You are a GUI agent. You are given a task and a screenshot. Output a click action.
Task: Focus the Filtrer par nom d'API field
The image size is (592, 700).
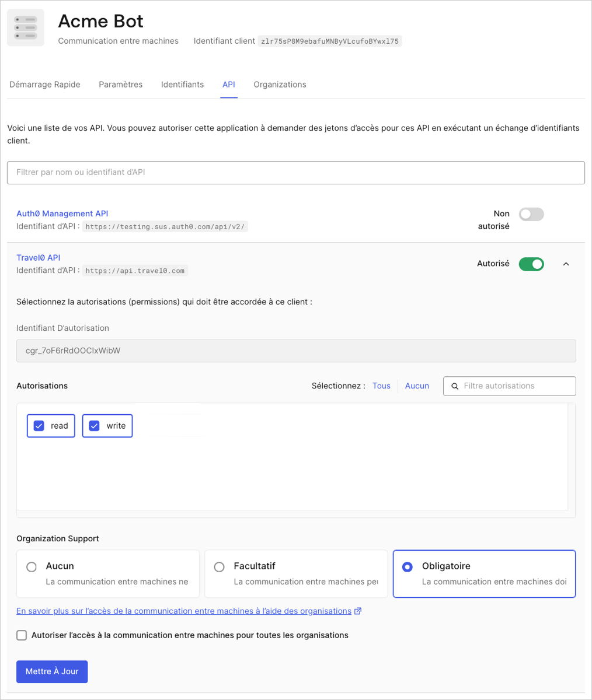[x=296, y=173]
